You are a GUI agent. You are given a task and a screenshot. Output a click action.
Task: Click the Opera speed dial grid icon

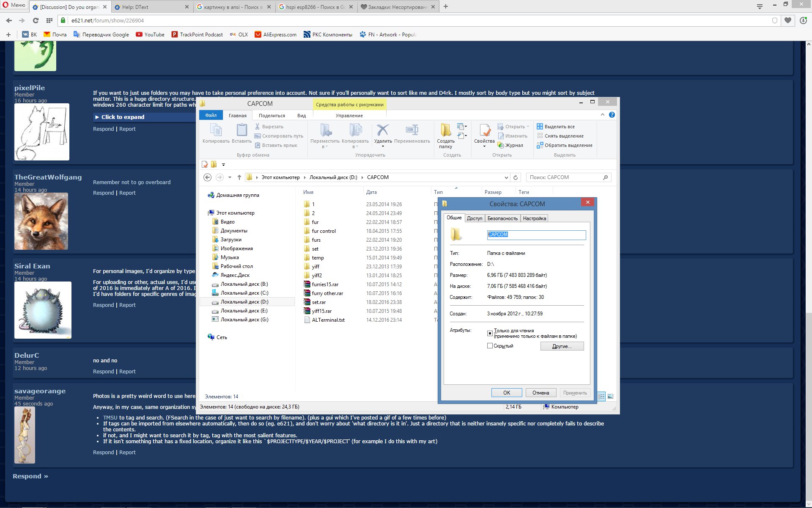[x=49, y=20]
